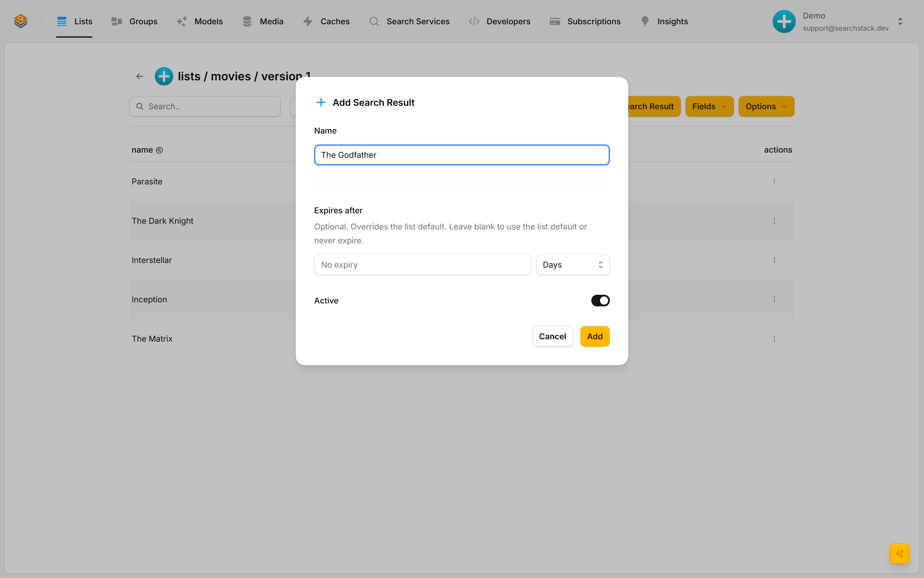Click the Developers code icon
The width and height of the screenshot is (924, 578).
pos(474,21)
